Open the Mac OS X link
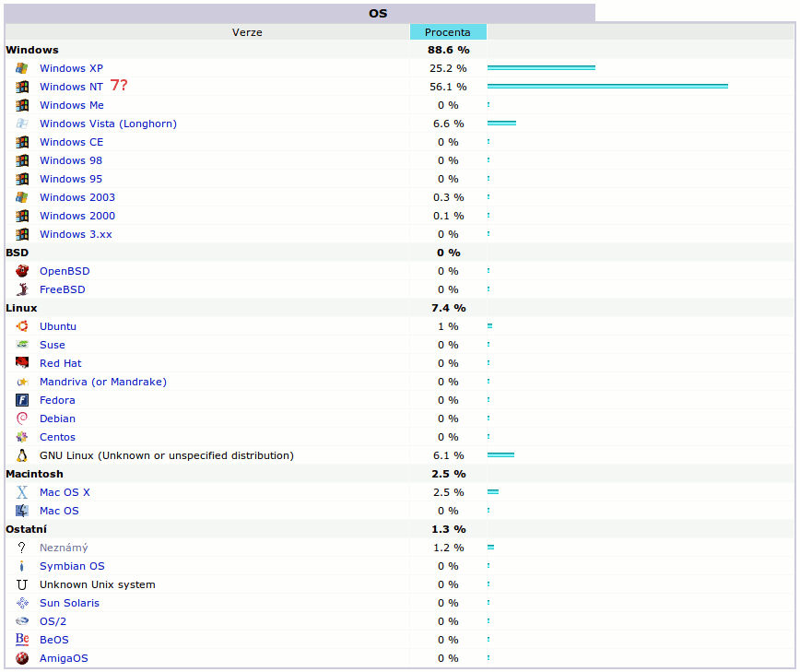 [x=65, y=492]
